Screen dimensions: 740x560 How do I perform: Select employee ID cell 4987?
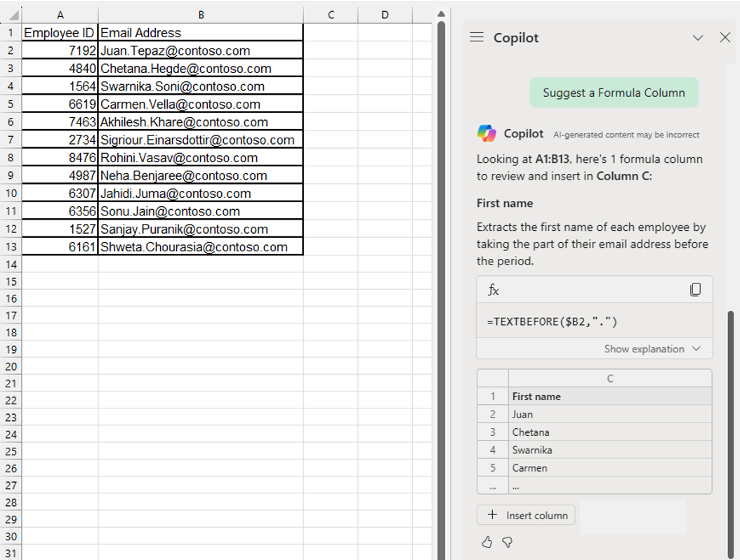(x=60, y=175)
